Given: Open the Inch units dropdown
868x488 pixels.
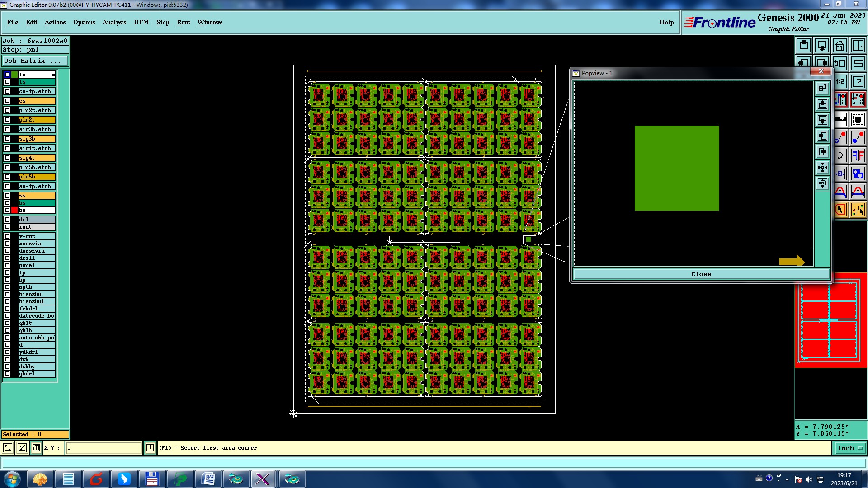Looking at the screenshot, I should pyautogui.click(x=850, y=448).
